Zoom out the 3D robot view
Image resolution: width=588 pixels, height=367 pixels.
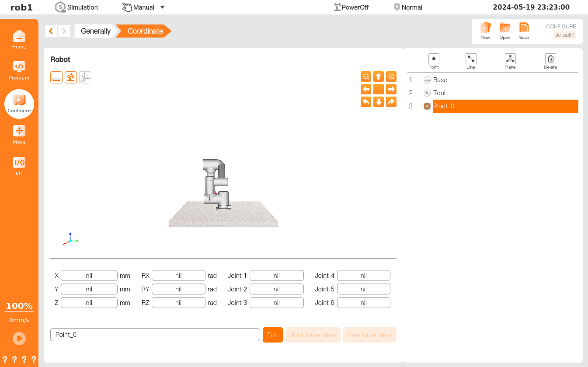point(366,76)
